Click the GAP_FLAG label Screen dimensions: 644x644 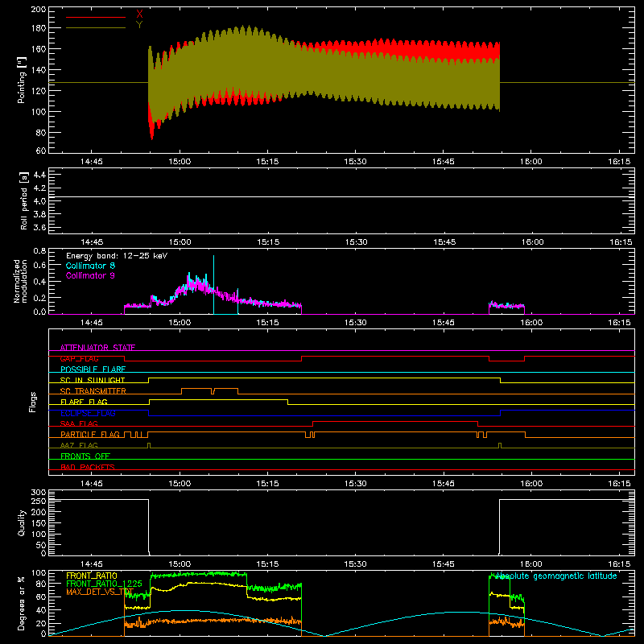pos(79,358)
